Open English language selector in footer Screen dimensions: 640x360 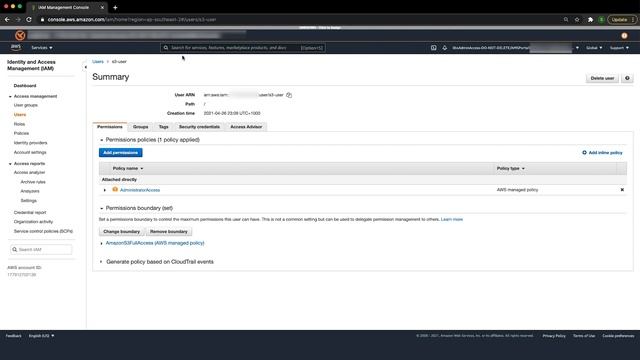[x=41, y=336]
